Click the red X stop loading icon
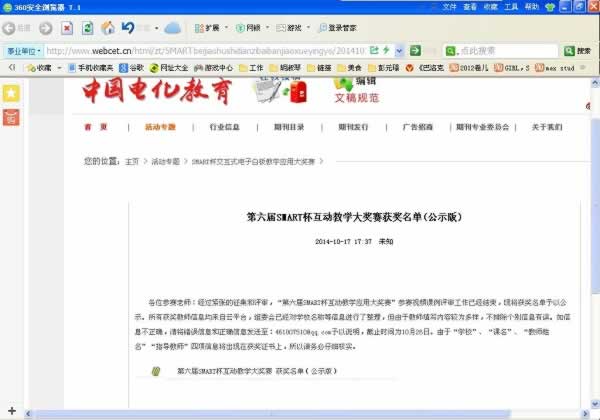Viewport: 600px width, 420px height. tap(67, 28)
